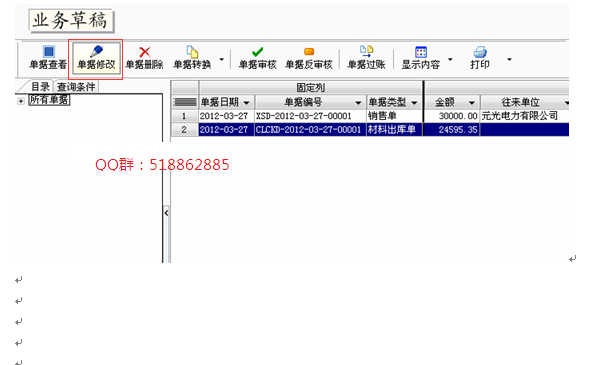Open the 单据日期 column filter dropdown

(x=246, y=103)
